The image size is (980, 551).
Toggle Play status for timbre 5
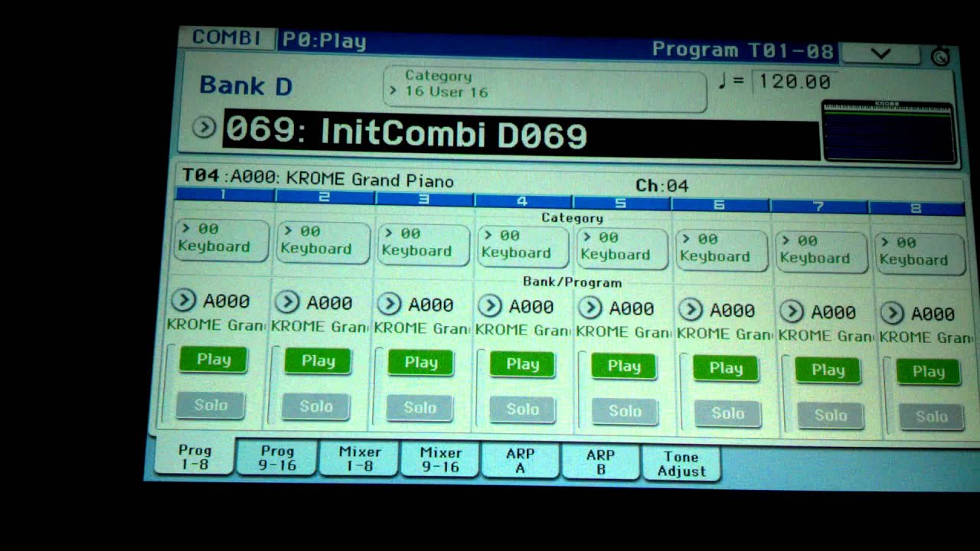click(624, 367)
